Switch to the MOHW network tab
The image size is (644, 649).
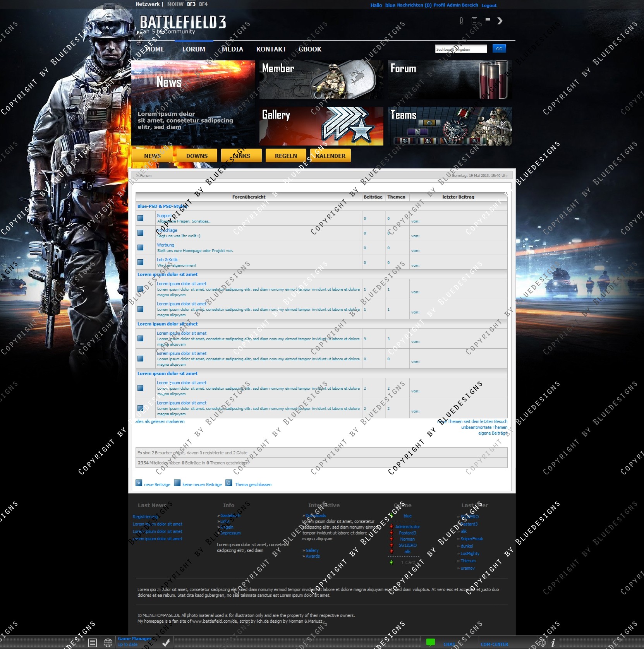175,4
